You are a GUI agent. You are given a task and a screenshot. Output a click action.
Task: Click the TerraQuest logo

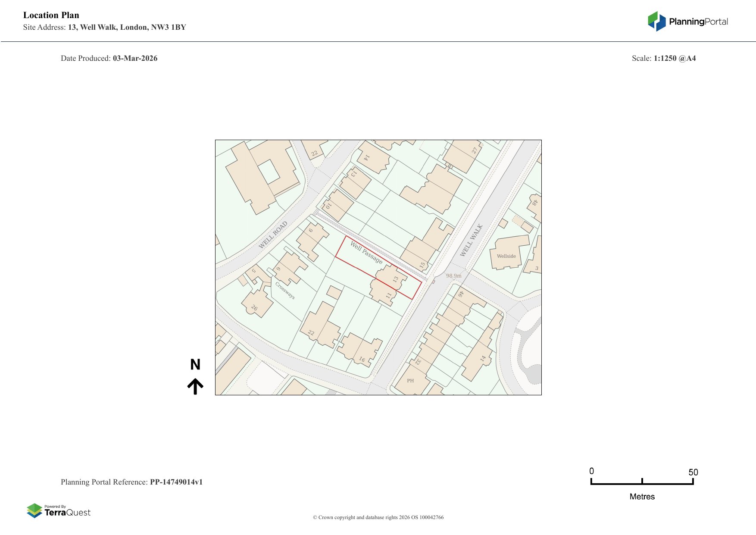(x=59, y=511)
